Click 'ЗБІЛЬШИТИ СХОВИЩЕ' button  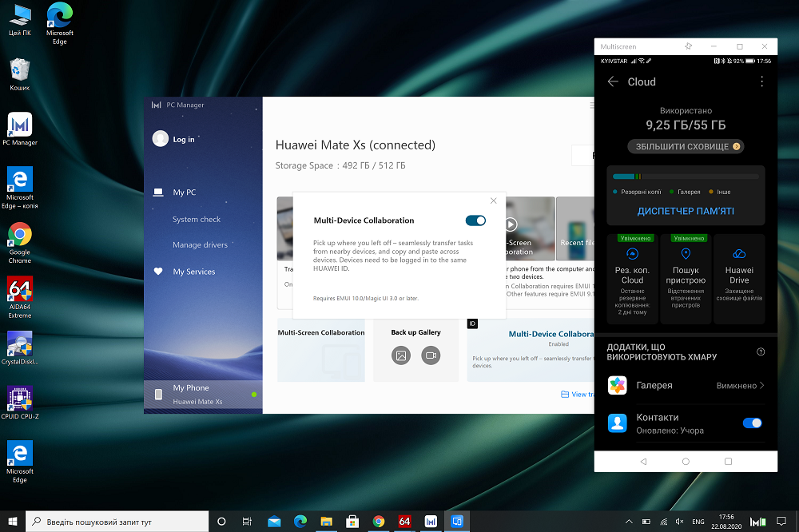pos(686,146)
